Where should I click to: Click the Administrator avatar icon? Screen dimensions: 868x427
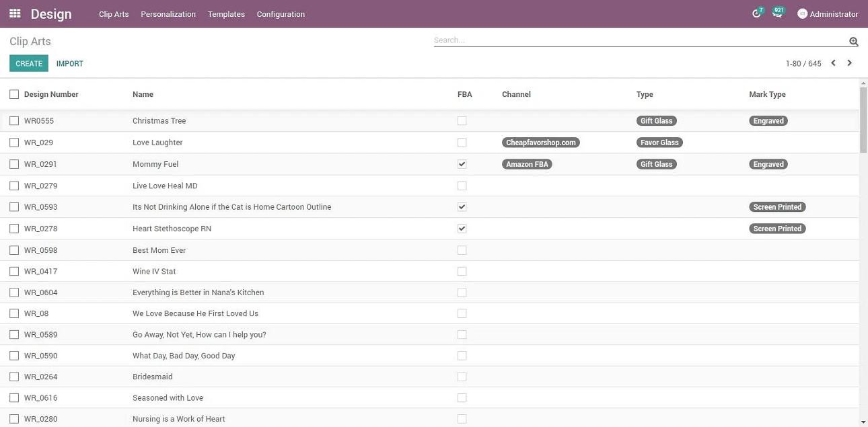(x=802, y=14)
